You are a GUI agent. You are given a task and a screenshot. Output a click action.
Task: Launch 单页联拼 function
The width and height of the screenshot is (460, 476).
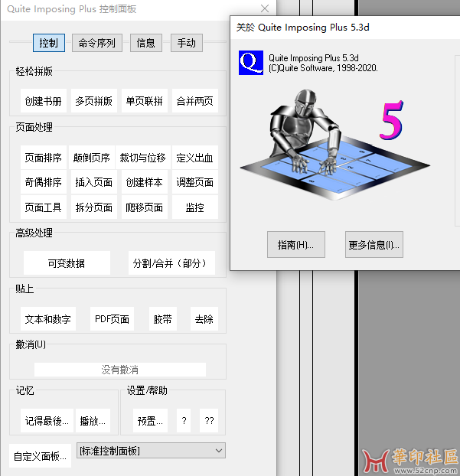click(x=145, y=100)
